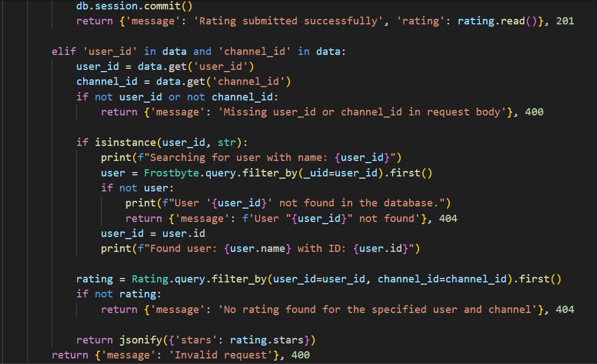Viewport: 597px width, 364px height.
Task: Click 'if not rating:' line
Action: click(x=119, y=294)
